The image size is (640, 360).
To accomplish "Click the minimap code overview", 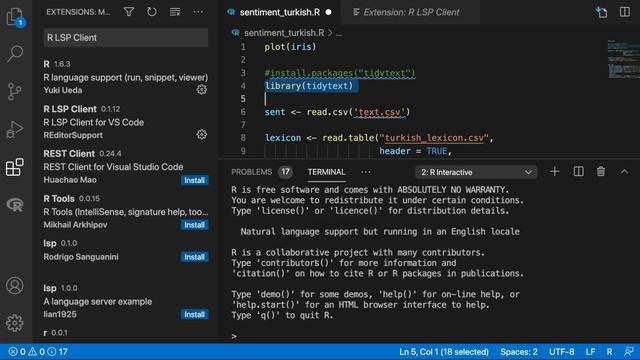I will 623,59.
